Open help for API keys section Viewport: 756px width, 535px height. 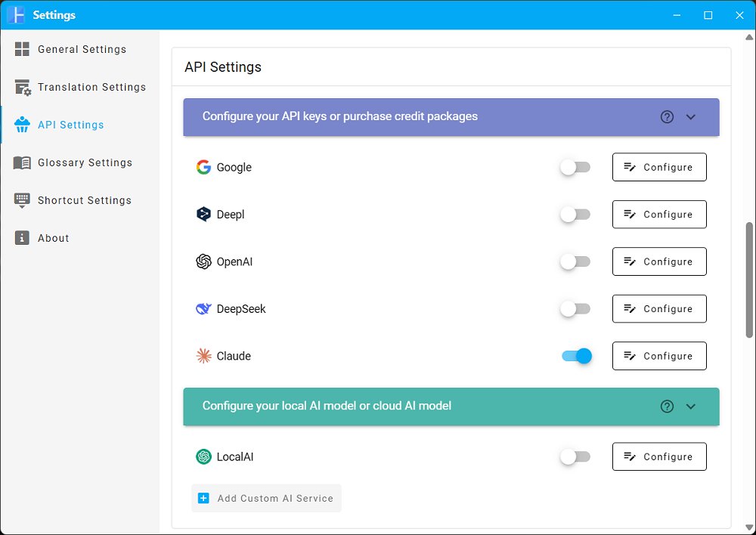pos(667,116)
